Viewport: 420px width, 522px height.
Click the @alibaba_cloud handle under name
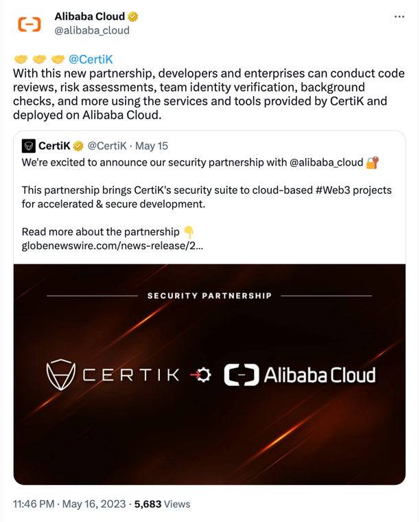click(x=91, y=30)
